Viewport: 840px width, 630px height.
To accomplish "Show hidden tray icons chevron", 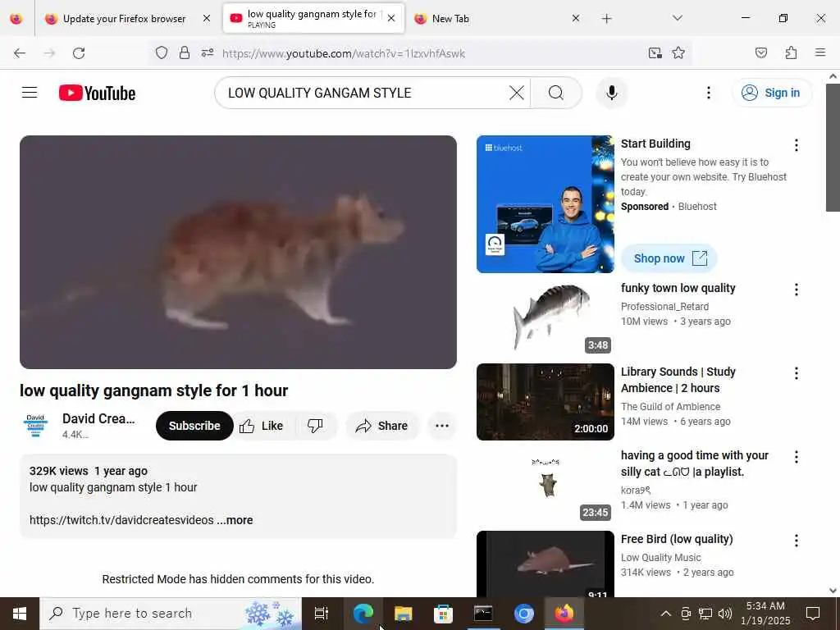I will click(665, 614).
